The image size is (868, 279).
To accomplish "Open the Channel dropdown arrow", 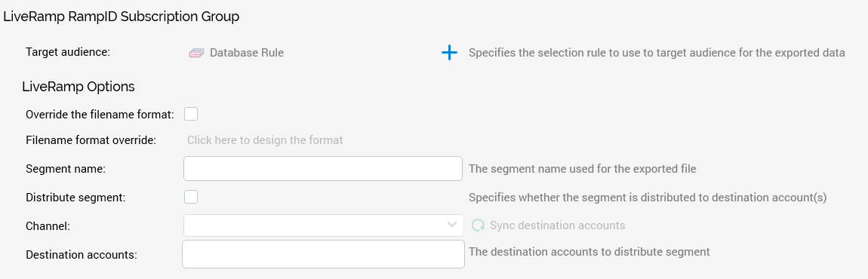I will (x=451, y=225).
